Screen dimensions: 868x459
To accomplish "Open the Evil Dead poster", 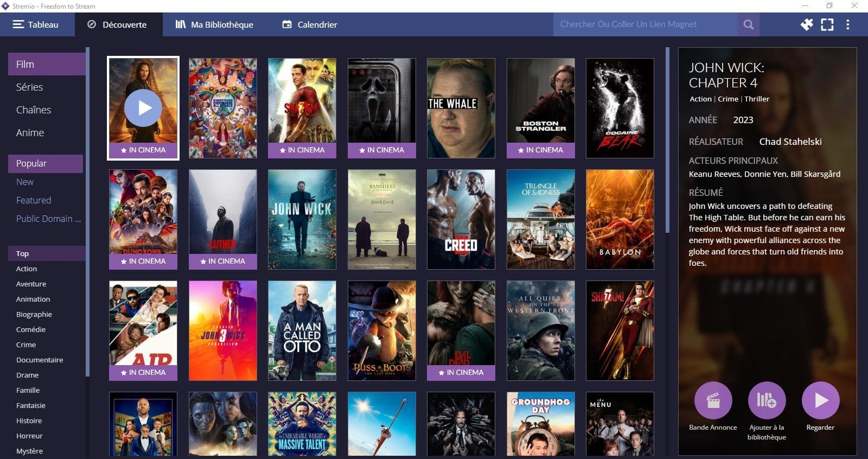I will (x=461, y=330).
